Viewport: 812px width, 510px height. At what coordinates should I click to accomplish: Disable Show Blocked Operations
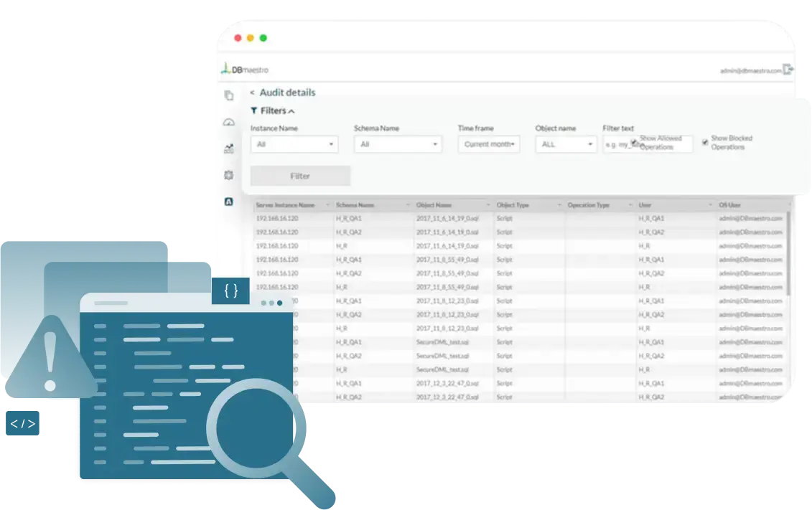[704, 141]
